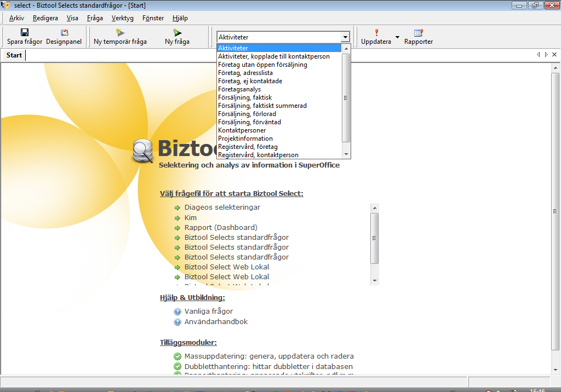The height and width of the screenshot is (392, 561).
Task: Open Vanliga frågor help link
Action: [x=209, y=311]
